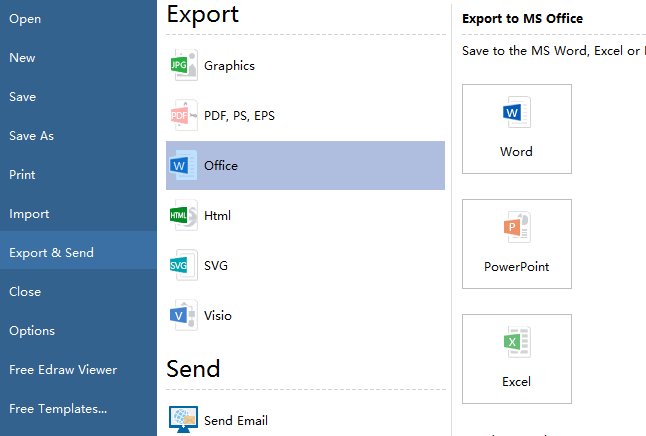Select the Office Word document icon

[181, 165]
